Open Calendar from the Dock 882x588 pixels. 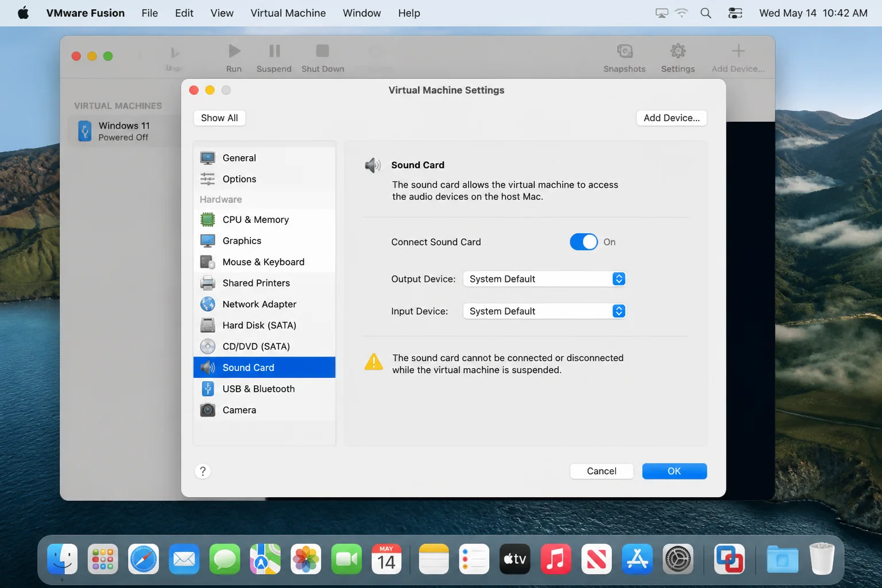(x=386, y=559)
